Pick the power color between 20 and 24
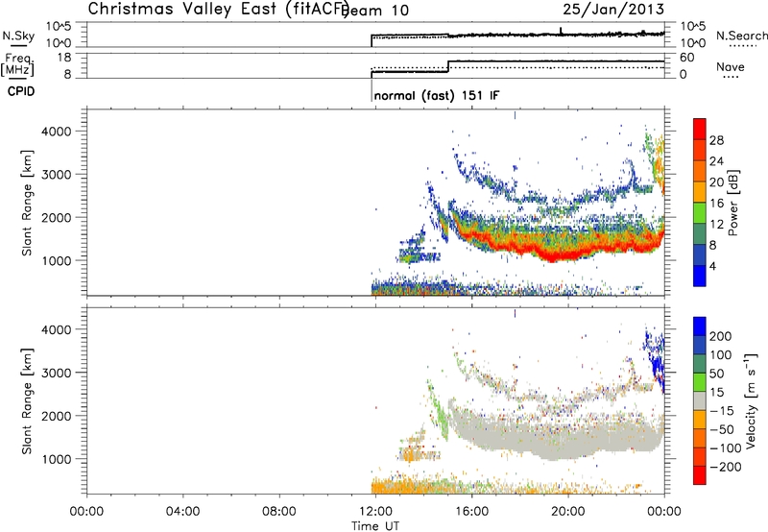 700,171
